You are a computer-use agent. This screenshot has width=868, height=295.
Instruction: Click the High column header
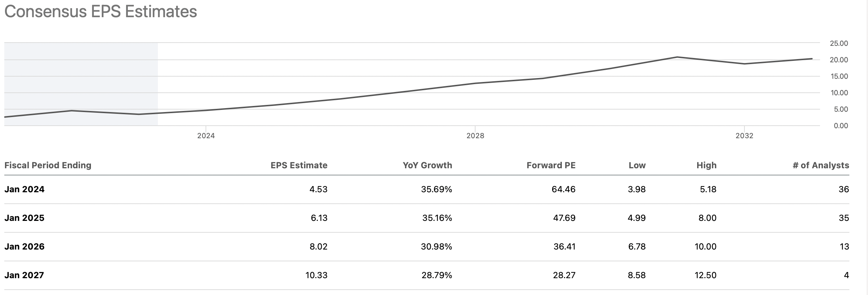[706, 165]
